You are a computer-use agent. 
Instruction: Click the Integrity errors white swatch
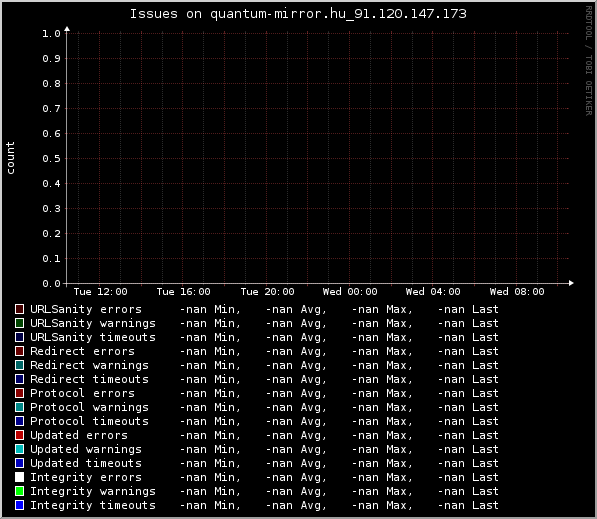tap(19, 477)
